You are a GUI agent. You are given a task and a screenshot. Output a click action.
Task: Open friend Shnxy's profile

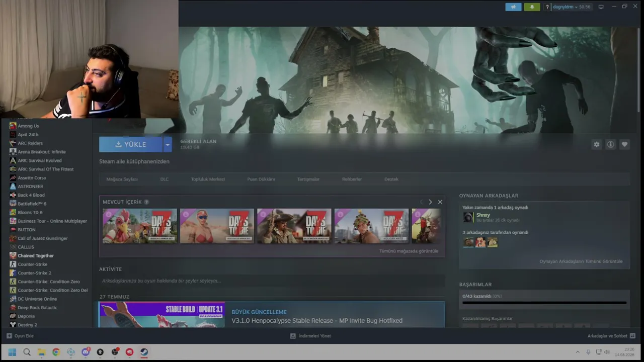pos(483,215)
